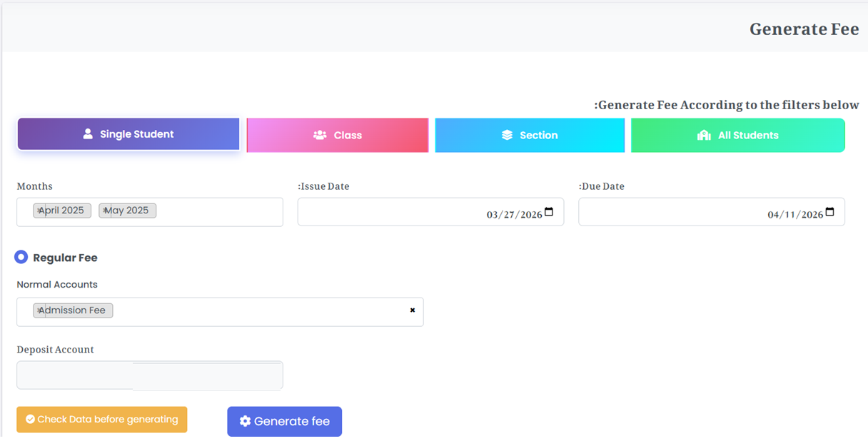Remove the May 2025 month tag
Screen dimensions: 868x441
(106, 210)
